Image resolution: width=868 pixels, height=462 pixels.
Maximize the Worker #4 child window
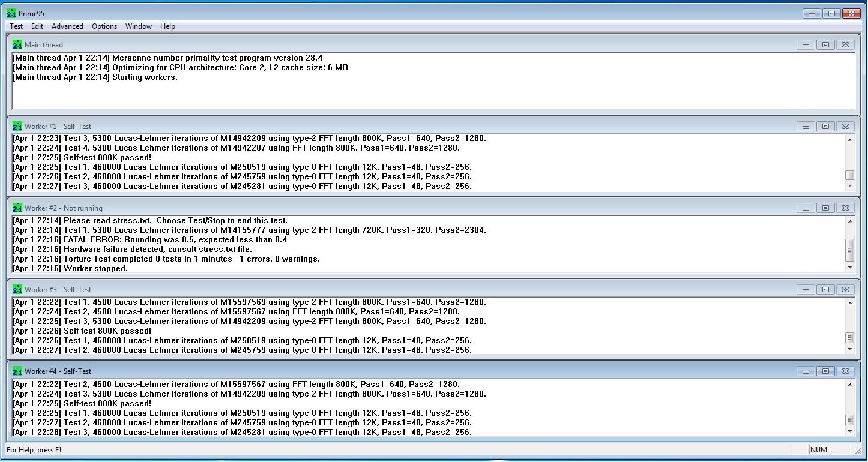tap(825, 371)
